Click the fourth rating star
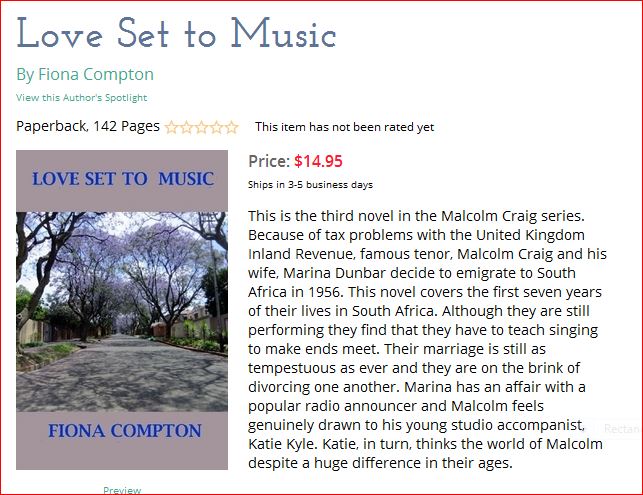 (x=216, y=127)
